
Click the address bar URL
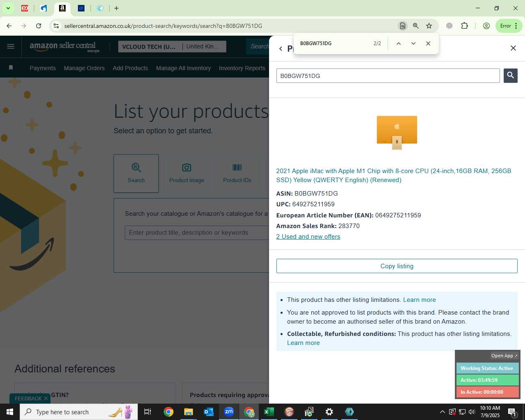163,26
